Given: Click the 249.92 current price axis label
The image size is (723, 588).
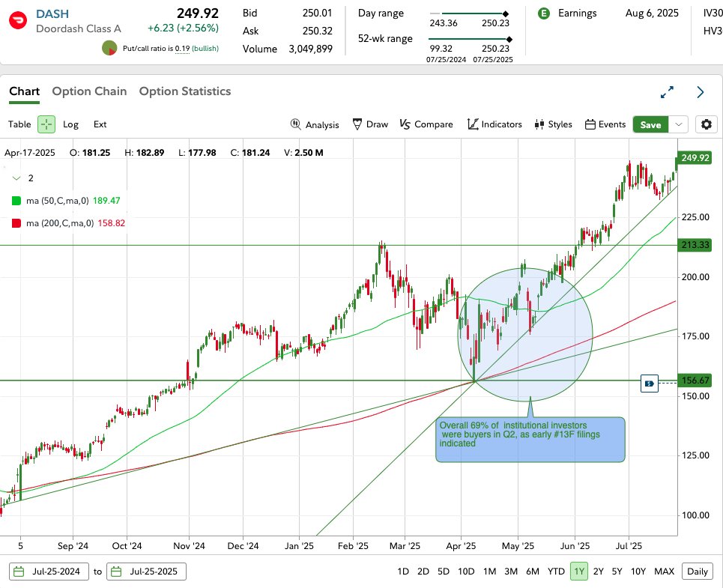Looking at the screenshot, I should tap(695, 157).
